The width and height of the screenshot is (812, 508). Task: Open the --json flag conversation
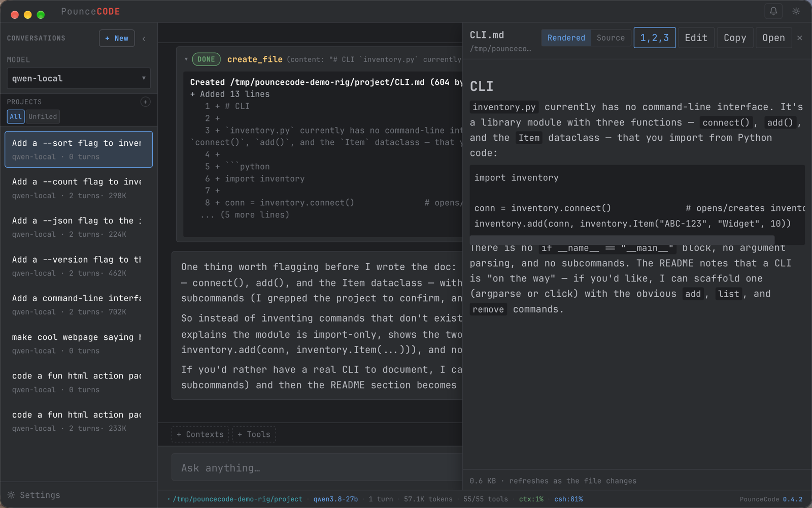click(x=79, y=227)
